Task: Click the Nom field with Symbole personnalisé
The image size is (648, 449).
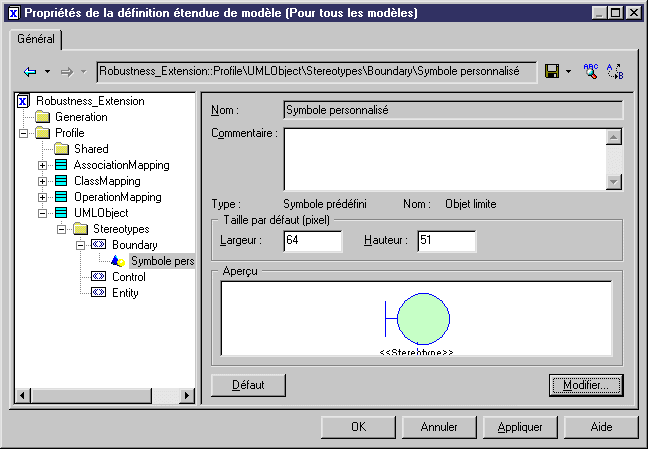Action: tap(453, 110)
